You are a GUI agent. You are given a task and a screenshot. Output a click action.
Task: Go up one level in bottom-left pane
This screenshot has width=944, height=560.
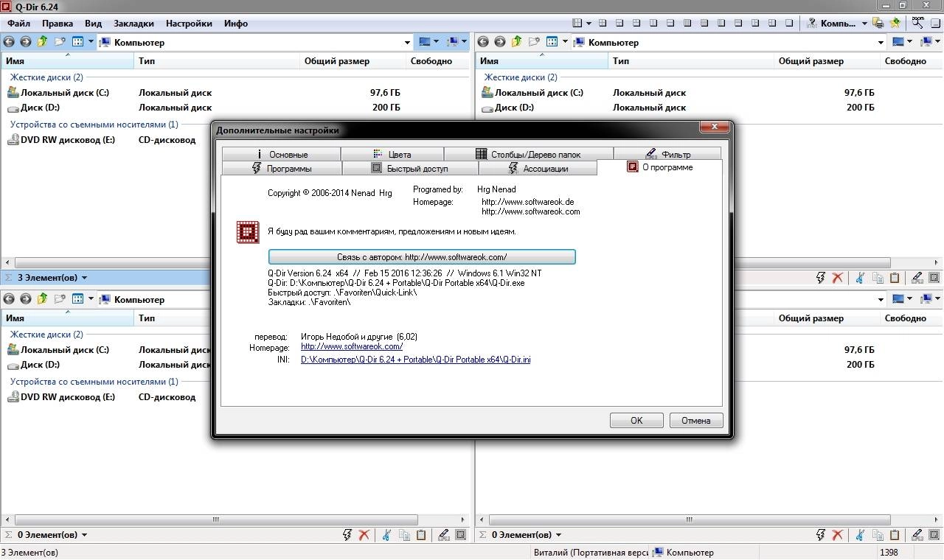43,299
